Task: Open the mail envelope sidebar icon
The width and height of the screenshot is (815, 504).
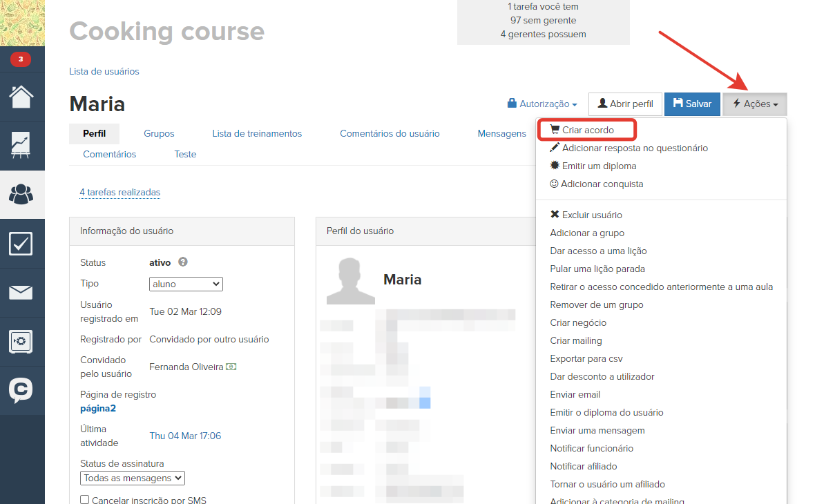Action: tap(21, 292)
